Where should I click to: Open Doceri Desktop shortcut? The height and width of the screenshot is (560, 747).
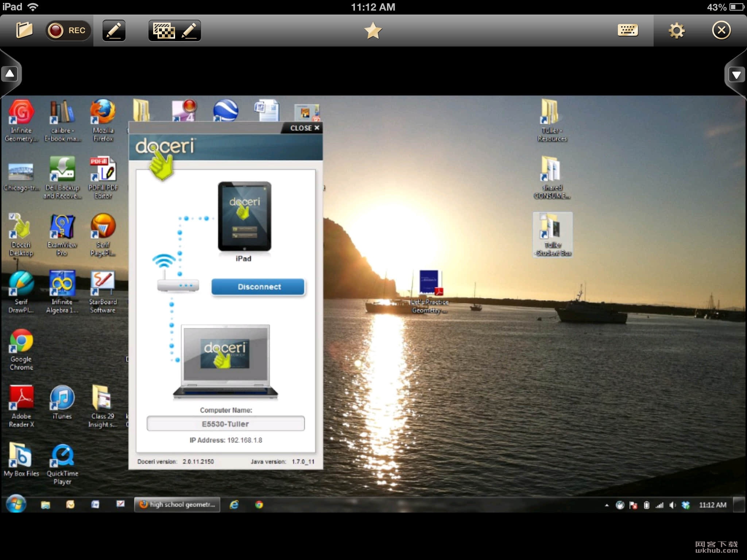pyautogui.click(x=21, y=235)
